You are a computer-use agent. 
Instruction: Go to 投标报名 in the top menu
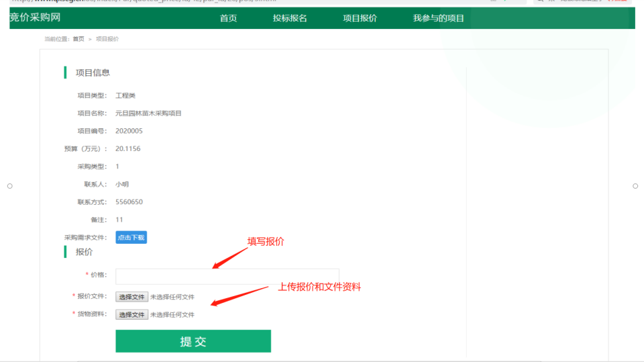point(290,18)
